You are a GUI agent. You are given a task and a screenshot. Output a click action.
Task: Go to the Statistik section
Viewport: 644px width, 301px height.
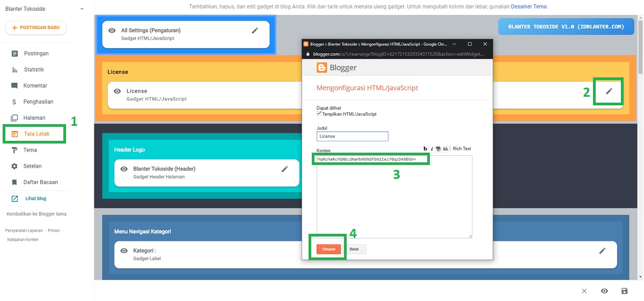34,69
